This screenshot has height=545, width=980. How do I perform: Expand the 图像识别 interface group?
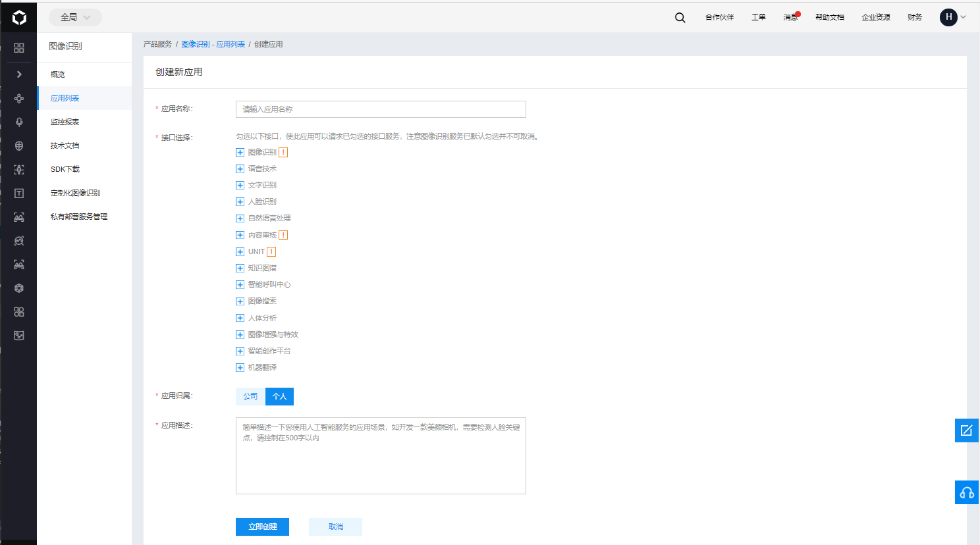click(240, 152)
